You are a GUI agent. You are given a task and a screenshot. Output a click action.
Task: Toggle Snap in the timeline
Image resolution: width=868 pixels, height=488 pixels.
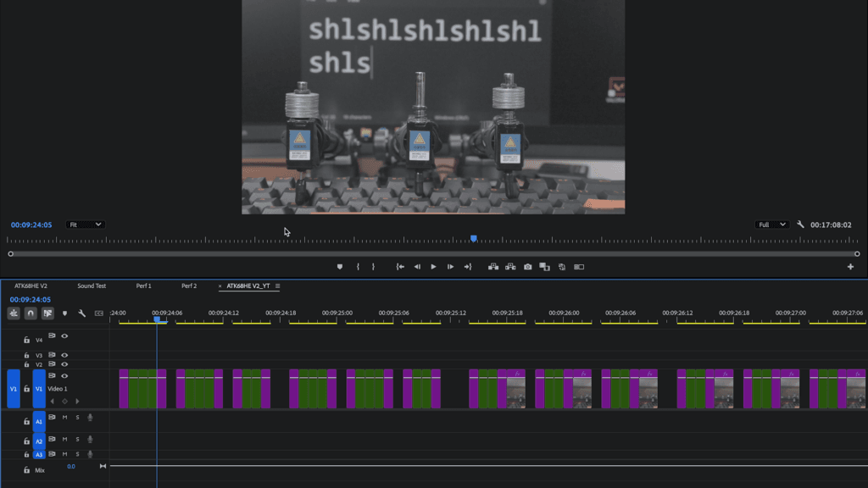[x=31, y=313]
